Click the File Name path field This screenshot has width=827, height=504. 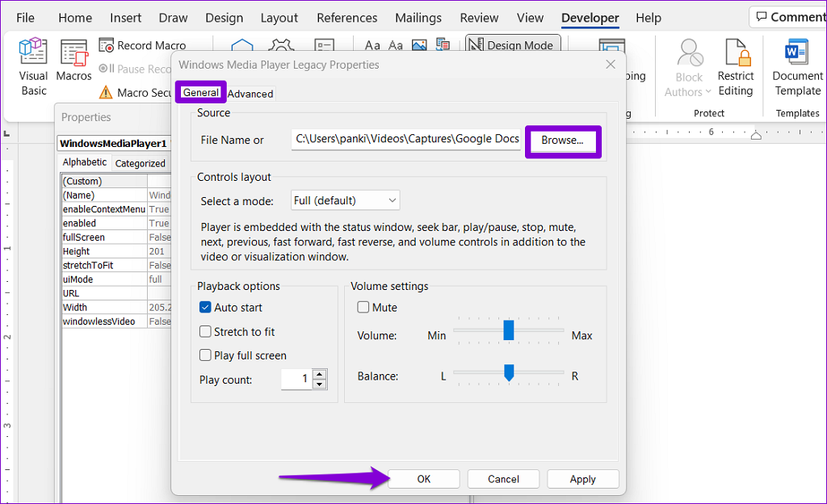click(x=407, y=140)
